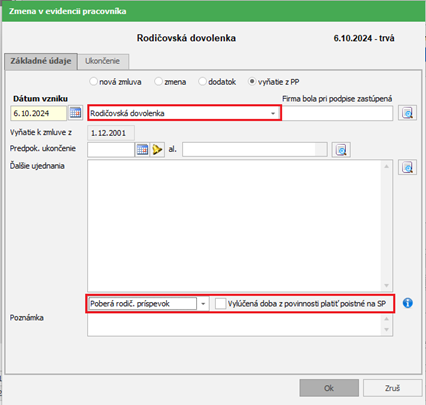Click yellow arrow icon beside Predpok. ukončenie

[157, 150]
